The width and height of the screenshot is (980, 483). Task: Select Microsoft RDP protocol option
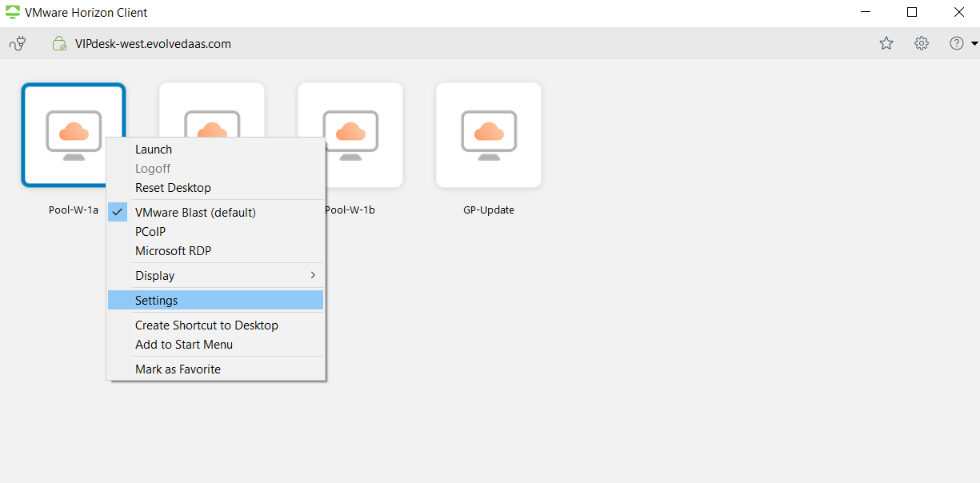(216, 251)
